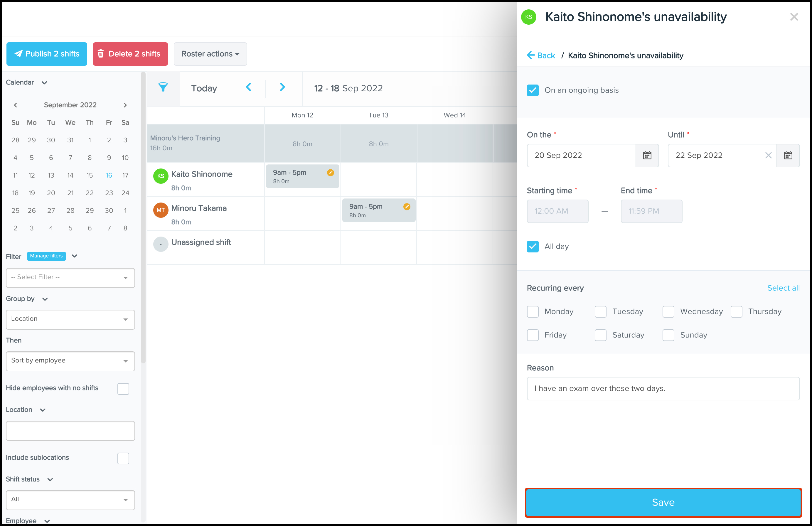Enable 'Hide employees with no shifts'

pyautogui.click(x=123, y=389)
